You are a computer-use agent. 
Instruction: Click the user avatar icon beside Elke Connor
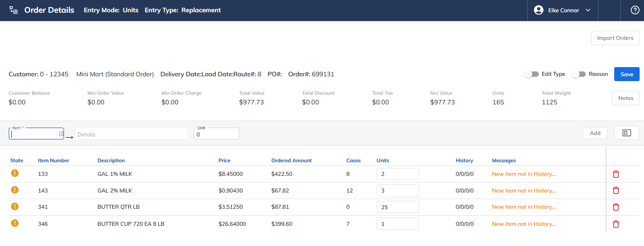[x=539, y=10]
